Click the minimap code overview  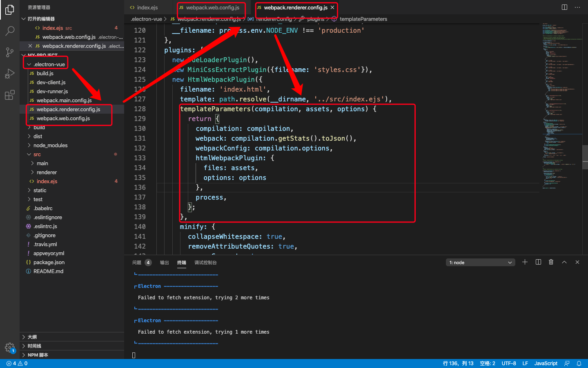coord(562,106)
